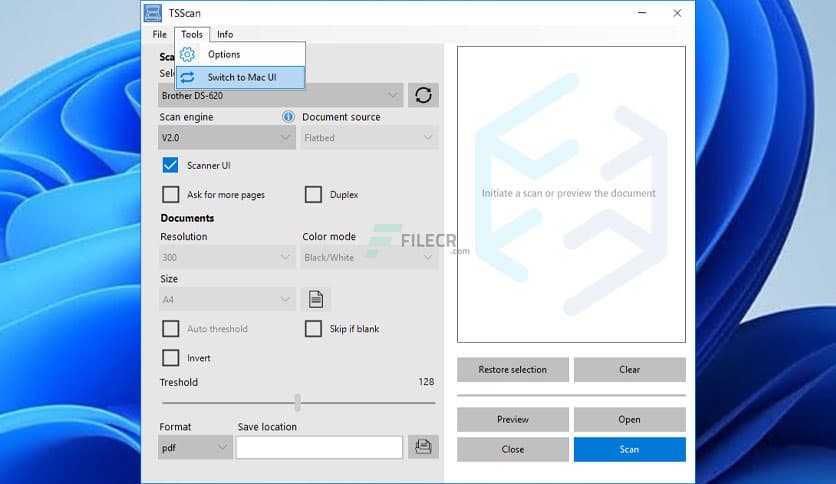The height and width of the screenshot is (484, 836).
Task: Click the Switch to Mac UI arrows icon
Action: [x=187, y=77]
